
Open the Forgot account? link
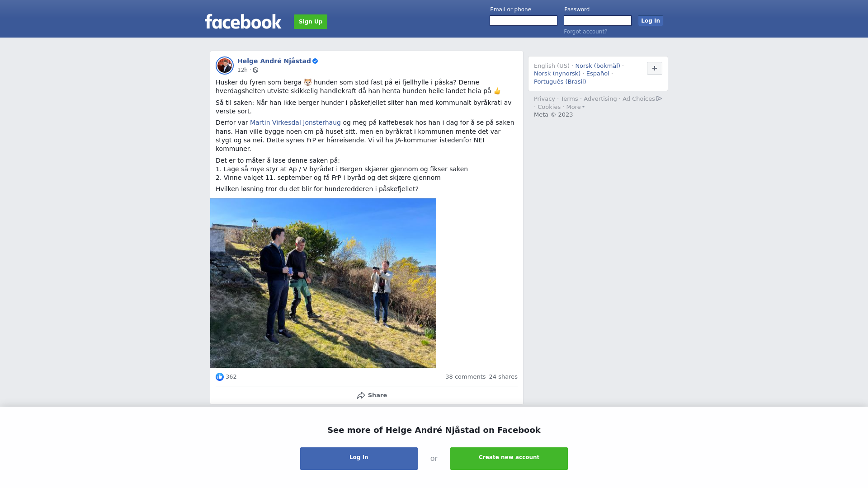pyautogui.click(x=585, y=32)
